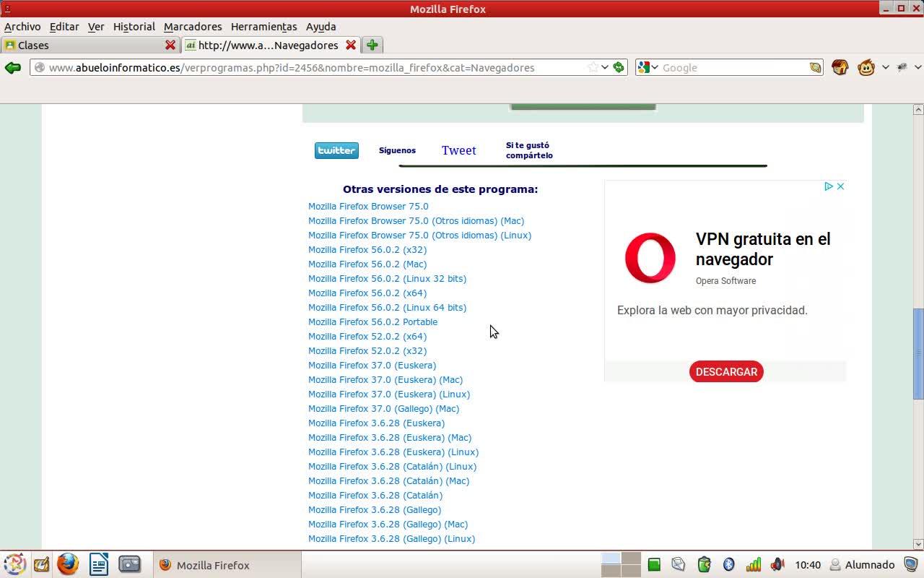This screenshot has height=578, width=924.
Task: Select the Navegadores browser tab
Action: [x=271, y=45]
